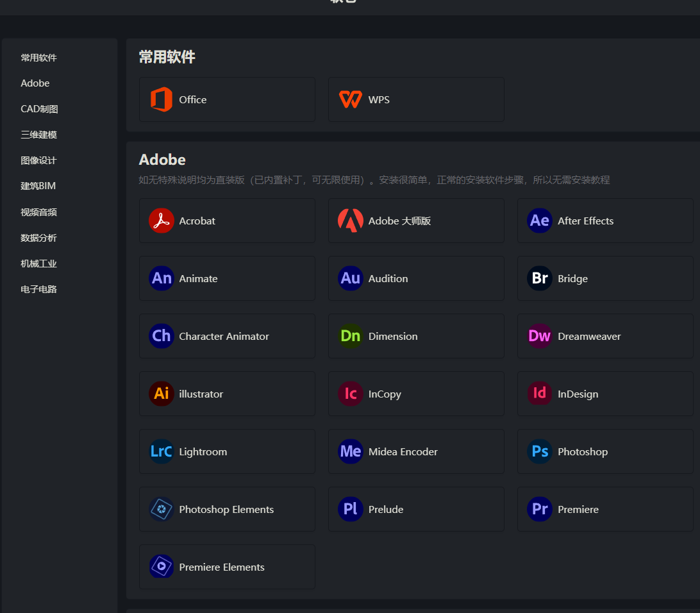Click the Premiere text label

pos(578,509)
